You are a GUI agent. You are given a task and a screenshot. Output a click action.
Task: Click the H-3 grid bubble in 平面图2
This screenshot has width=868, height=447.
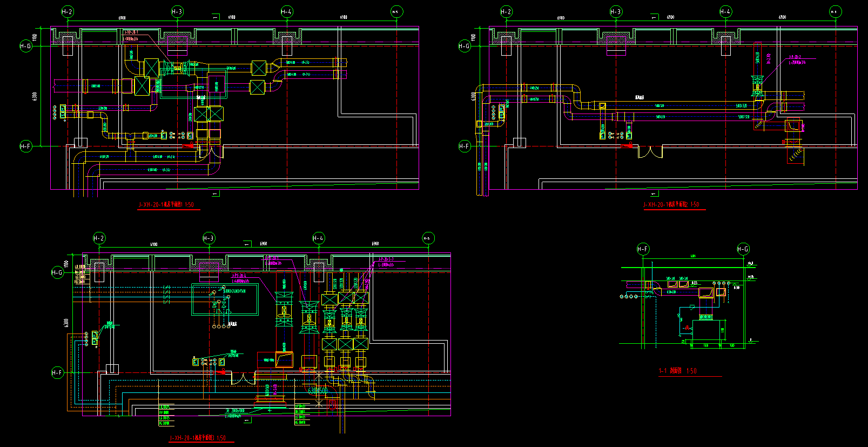(616, 11)
